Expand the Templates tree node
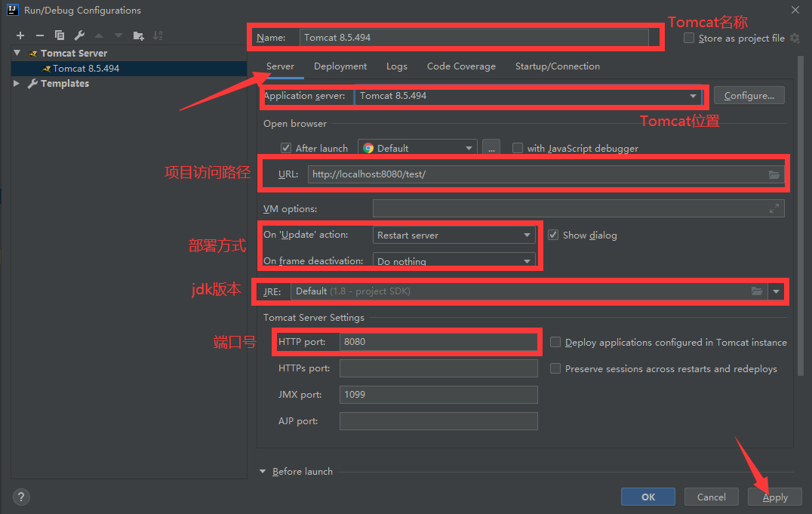Viewport: 812px width, 514px height. [17, 84]
